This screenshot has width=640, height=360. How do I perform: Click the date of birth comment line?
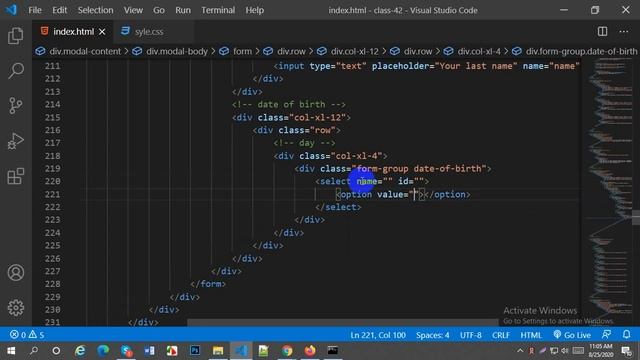point(289,104)
